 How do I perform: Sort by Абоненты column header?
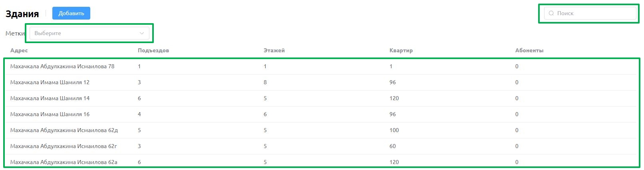(529, 50)
